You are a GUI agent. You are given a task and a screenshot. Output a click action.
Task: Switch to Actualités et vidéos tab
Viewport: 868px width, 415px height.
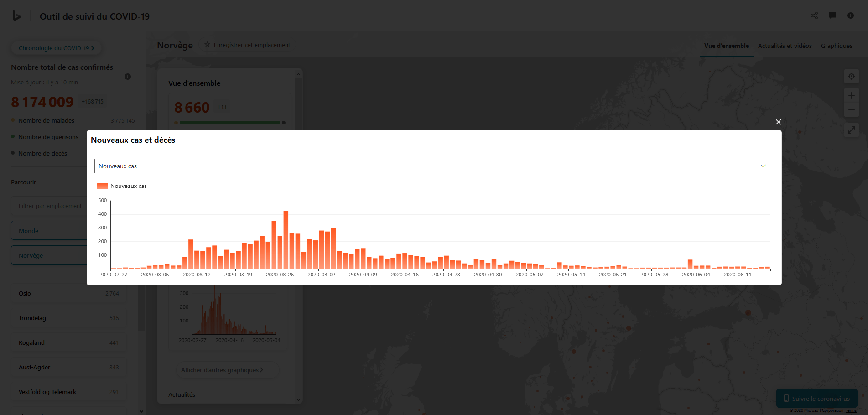tap(785, 46)
